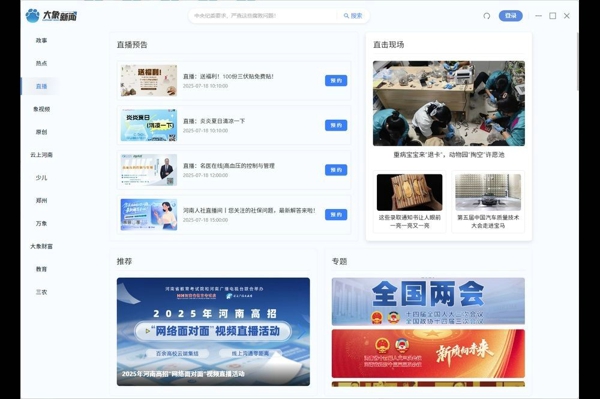Image resolution: width=600 pixels, height=399 pixels.
Task: Open the 象视频 sidebar section
Action: [41, 109]
